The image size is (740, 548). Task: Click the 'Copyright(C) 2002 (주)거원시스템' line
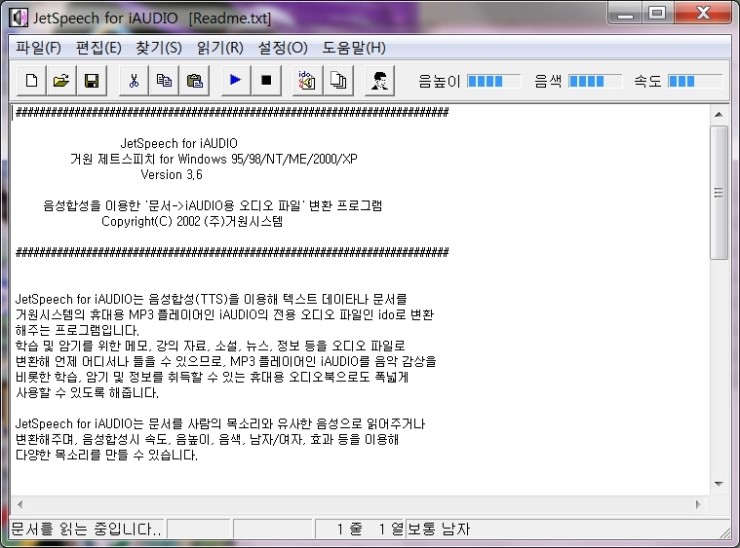click(192, 221)
